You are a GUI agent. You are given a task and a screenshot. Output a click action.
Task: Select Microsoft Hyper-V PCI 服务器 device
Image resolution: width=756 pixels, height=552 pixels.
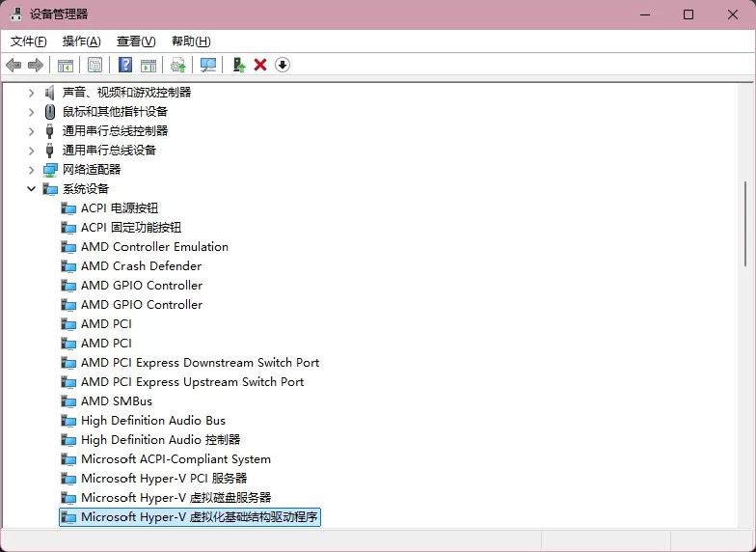coord(164,479)
